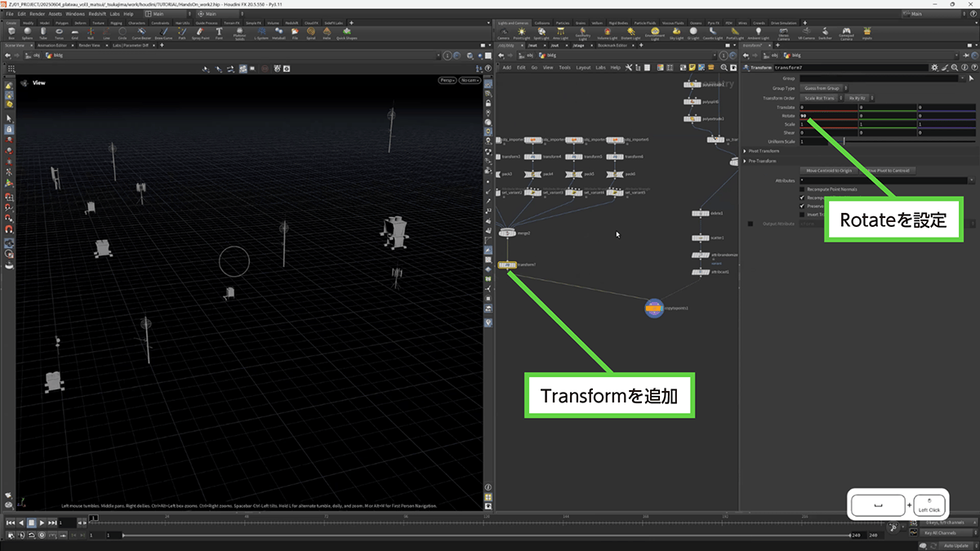Viewport: 980px width, 551px height.
Task: Expand the Pivot Transform section
Action: point(763,151)
